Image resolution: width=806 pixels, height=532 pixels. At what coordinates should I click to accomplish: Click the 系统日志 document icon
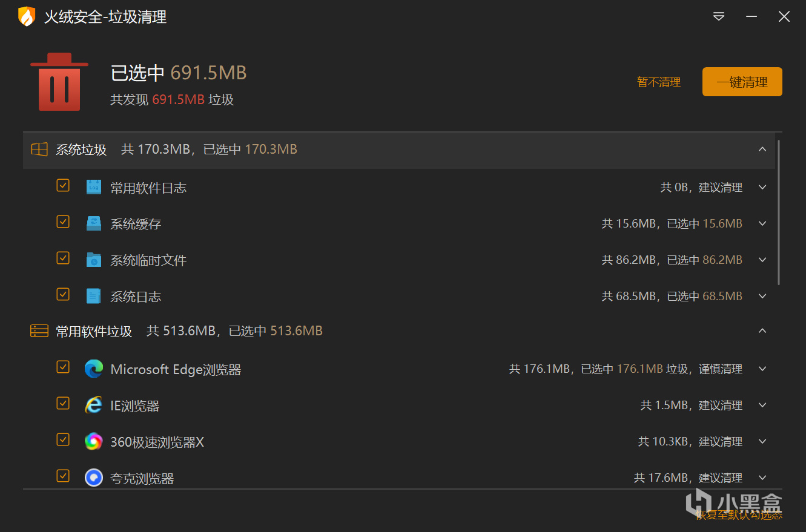[x=93, y=296]
